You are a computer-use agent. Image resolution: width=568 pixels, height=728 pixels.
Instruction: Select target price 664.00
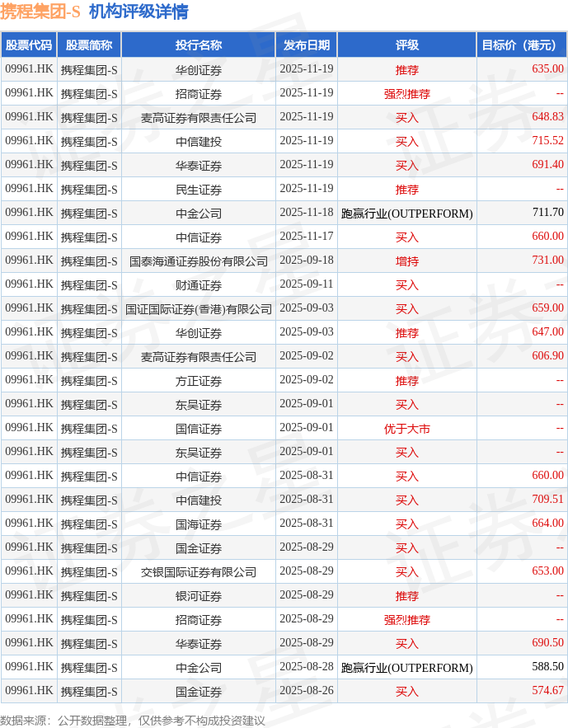pos(547,523)
